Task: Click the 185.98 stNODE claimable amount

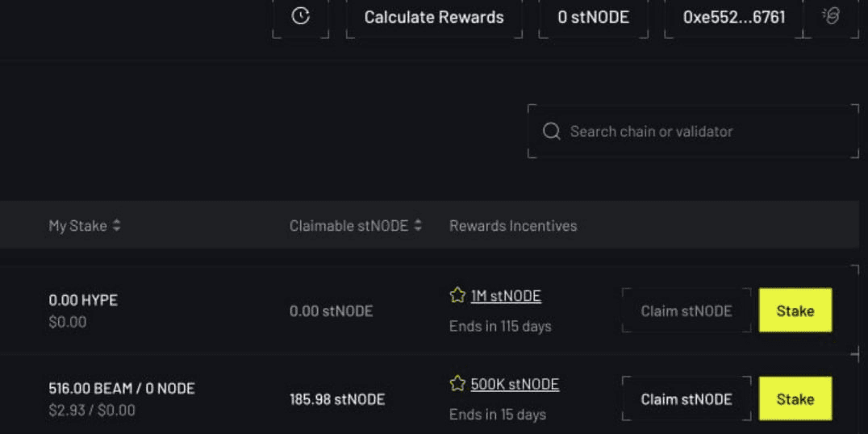Action: point(337,399)
